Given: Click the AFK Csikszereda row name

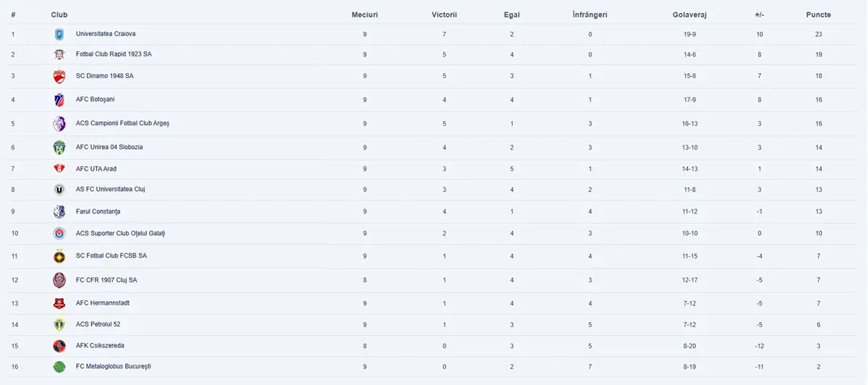Looking at the screenshot, I should click(100, 346).
